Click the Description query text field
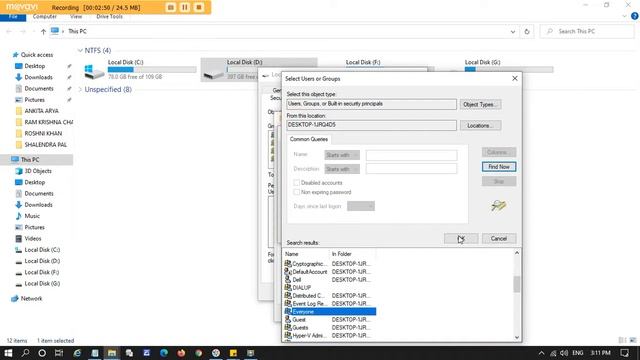 (x=411, y=169)
